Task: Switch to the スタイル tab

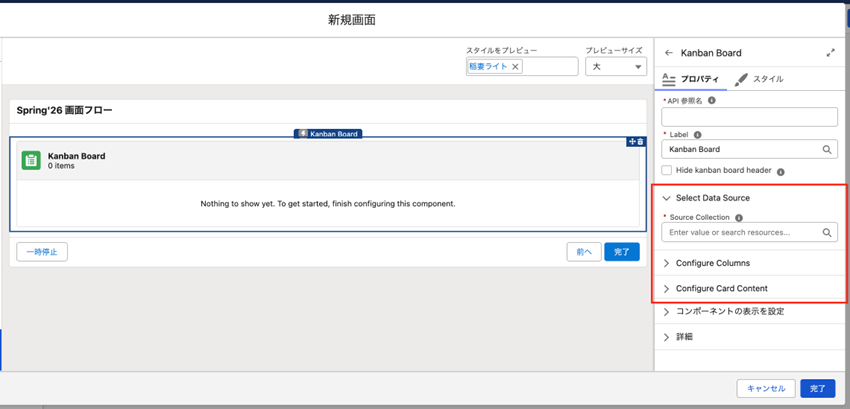Action: pos(759,79)
